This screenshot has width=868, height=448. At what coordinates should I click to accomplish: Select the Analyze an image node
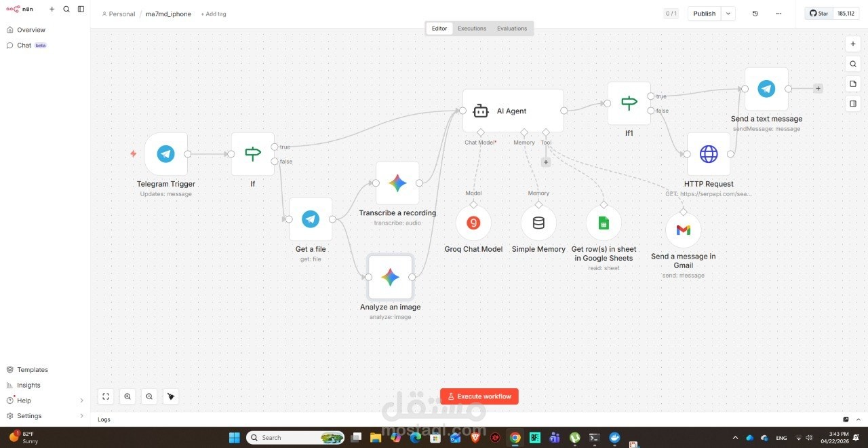pos(390,277)
